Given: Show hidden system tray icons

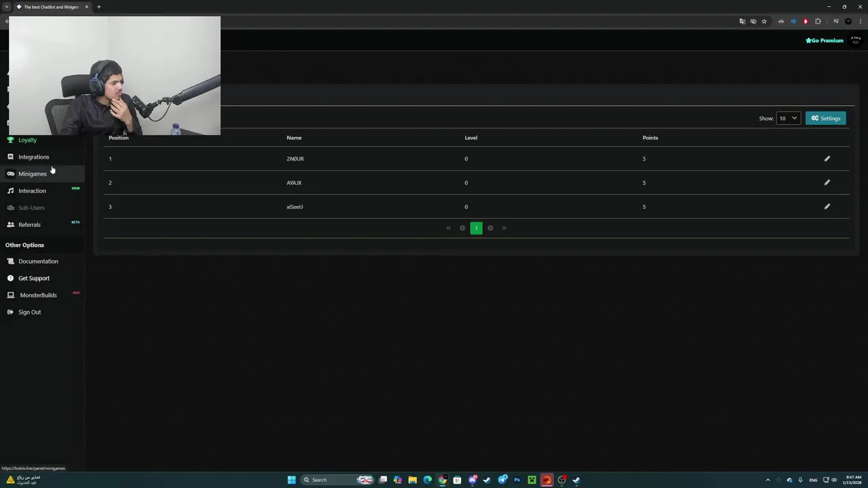Looking at the screenshot, I should click(768, 480).
